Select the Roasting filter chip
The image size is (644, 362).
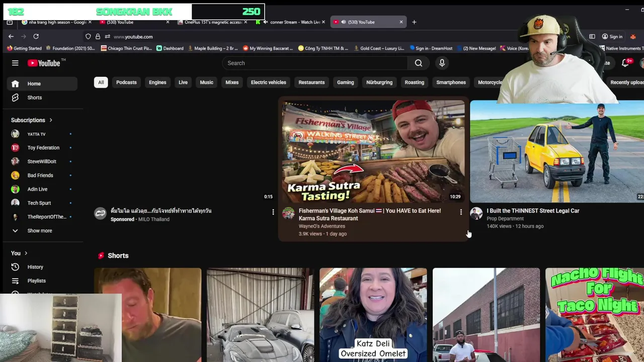415,82
